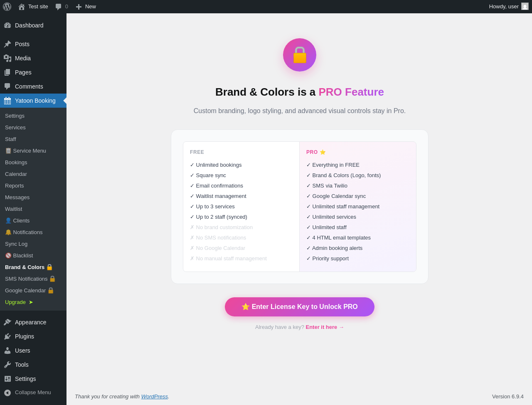Click the WordPress logo icon

pos(7,7)
